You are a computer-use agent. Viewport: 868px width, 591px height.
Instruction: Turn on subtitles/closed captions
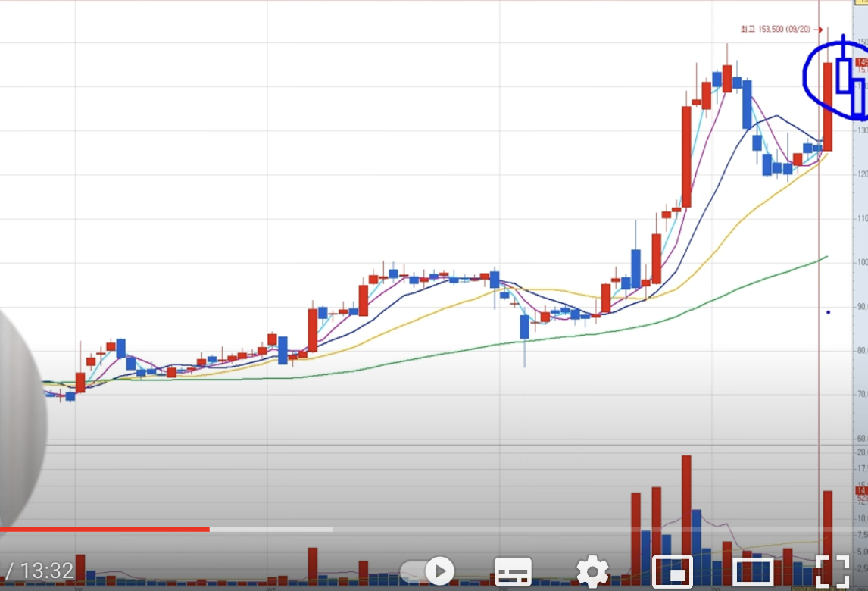(x=513, y=571)
